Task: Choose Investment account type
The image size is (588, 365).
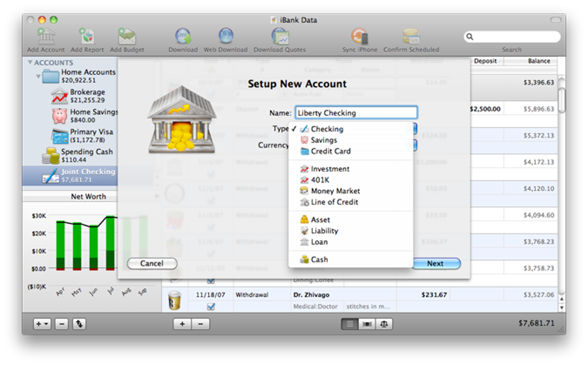Action: (x=350, y=169)
